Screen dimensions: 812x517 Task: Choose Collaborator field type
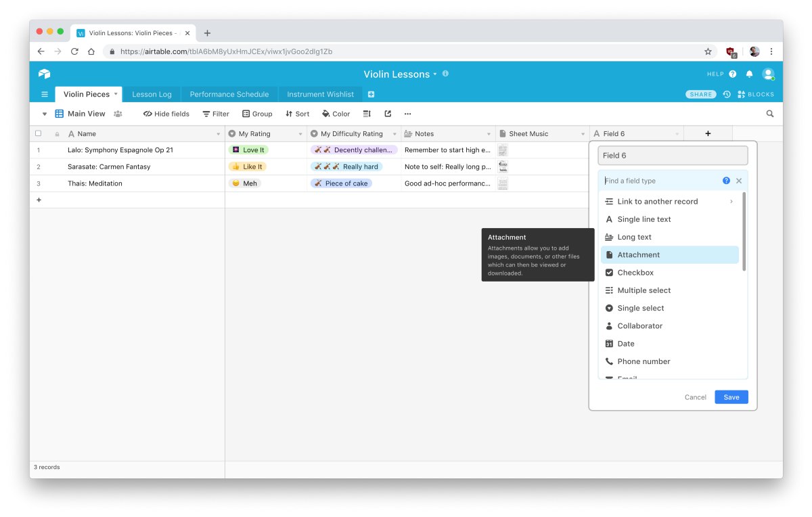pos(670,325)
